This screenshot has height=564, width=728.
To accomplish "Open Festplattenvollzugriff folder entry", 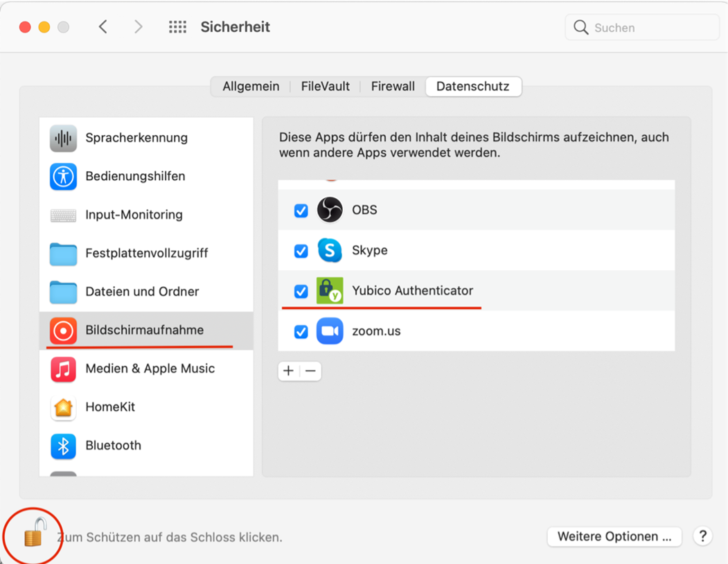I will point(64,254).
